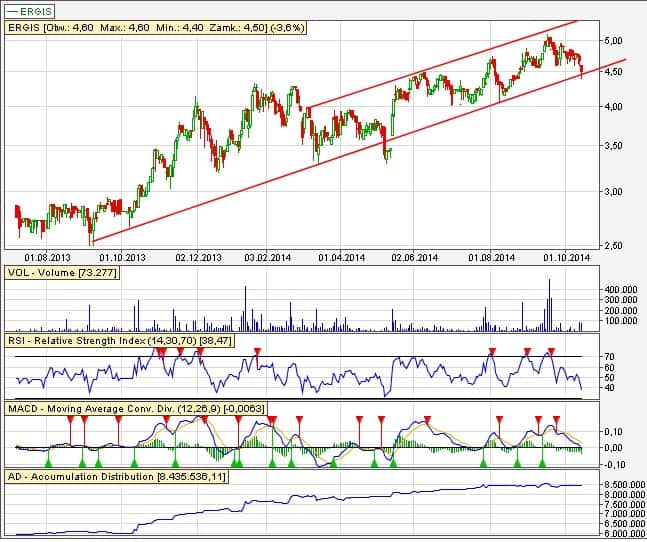The width and height of the screenshot is (647, 542).
Task: Click the 70 level on RSI axis
Action: (606, 356)
